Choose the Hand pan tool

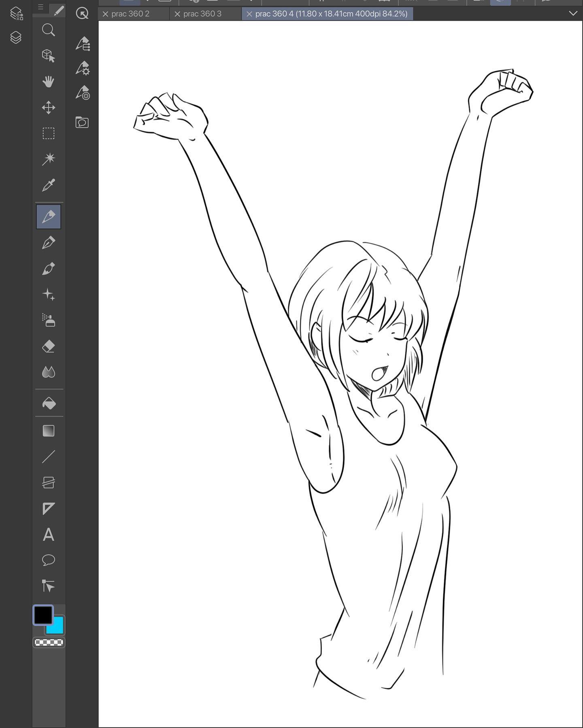click(x=49, y=81)
